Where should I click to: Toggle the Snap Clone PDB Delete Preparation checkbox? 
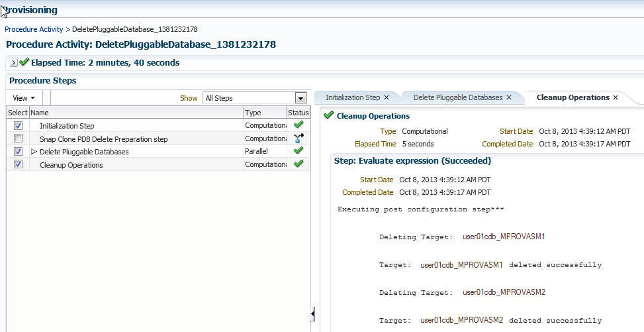point(18,138)
